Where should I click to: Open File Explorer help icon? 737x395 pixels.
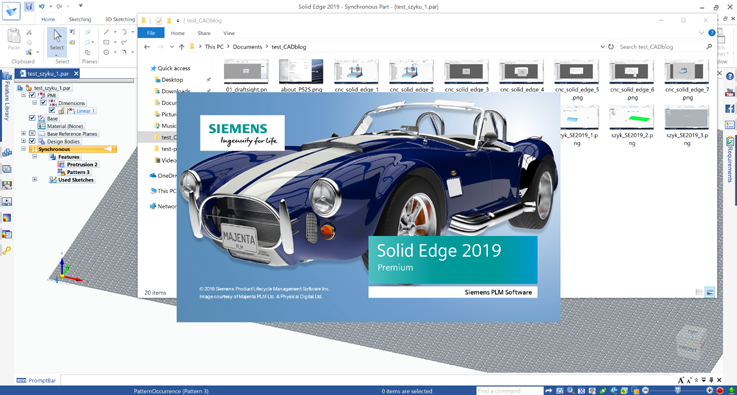click(712, 33)
